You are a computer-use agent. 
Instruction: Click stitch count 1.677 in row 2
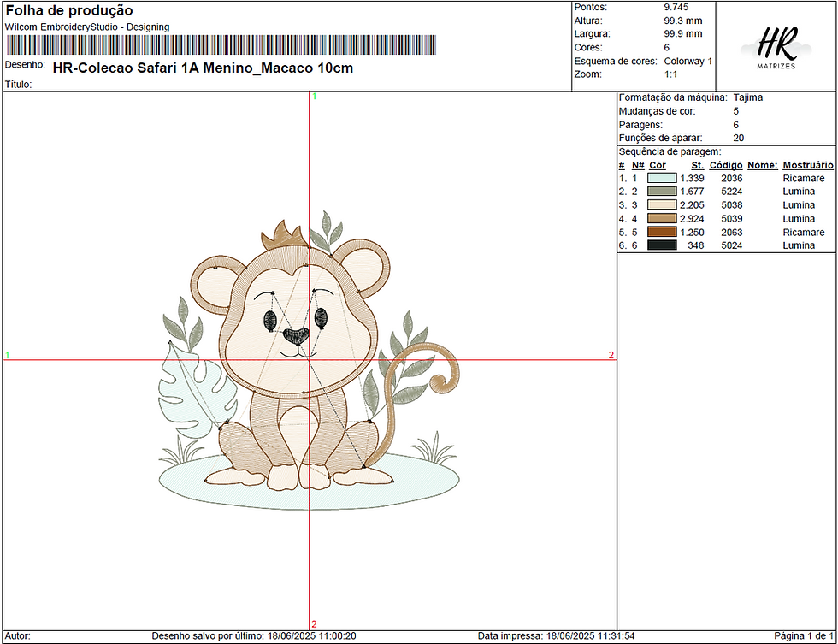[692, 192]
